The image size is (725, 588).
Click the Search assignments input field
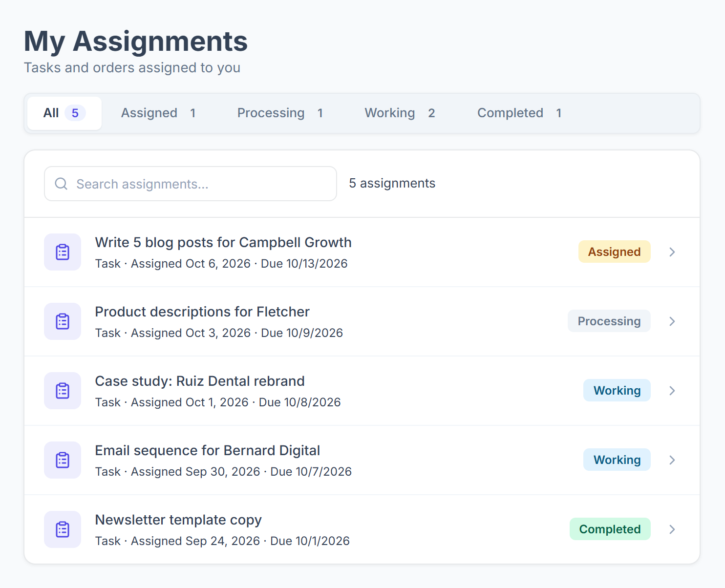(x=191, y=184)
